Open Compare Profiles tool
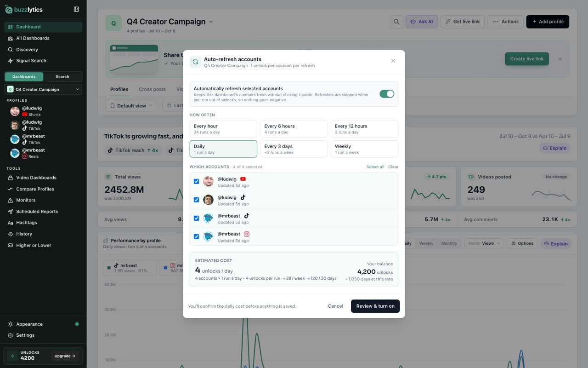 pos(43,189)
